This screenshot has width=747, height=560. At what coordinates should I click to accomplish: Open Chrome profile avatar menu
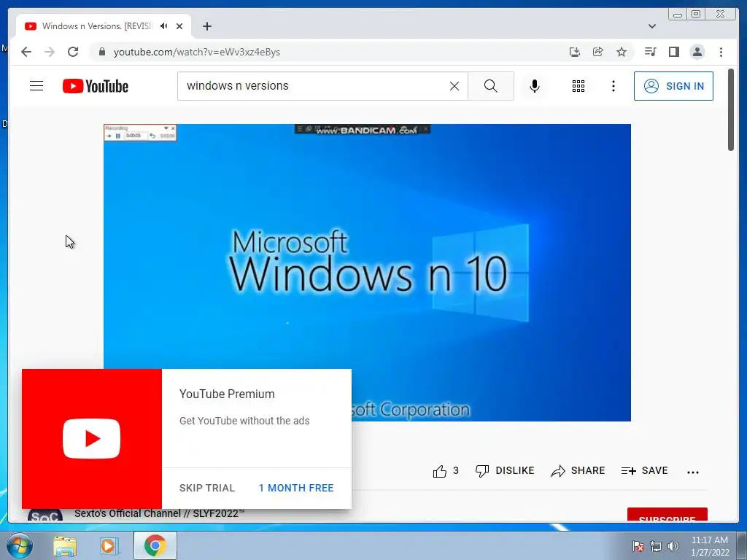tap(697, 52)
